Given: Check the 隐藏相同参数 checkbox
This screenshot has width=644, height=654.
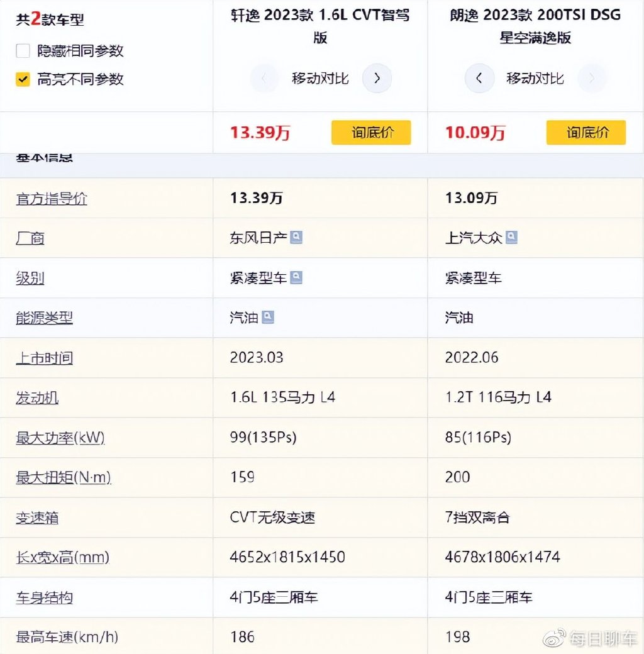Looking at the screenshot, I should point(23,51).
